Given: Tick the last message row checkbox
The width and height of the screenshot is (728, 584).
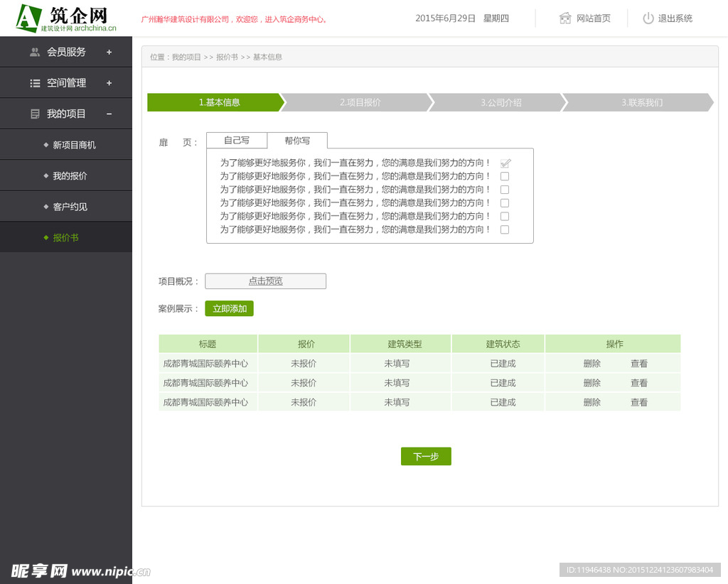Looking at the screenshot, I should [x=505, y=229].
